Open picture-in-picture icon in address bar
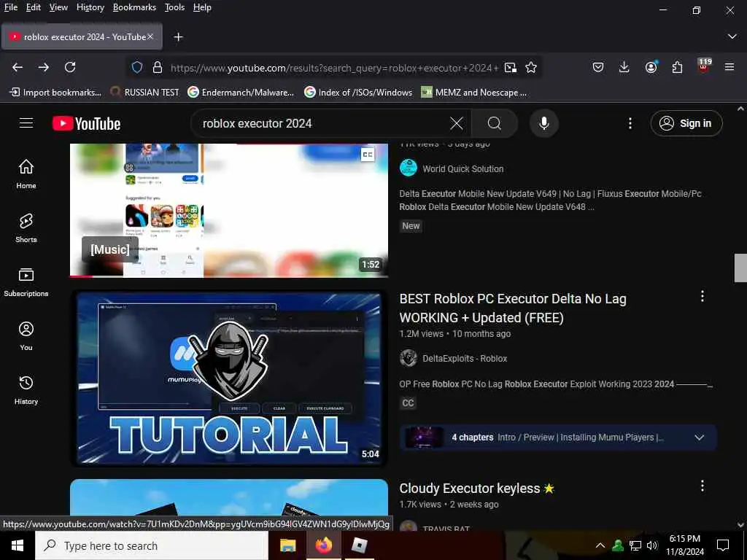The height and width of the screenshot is (560, 747). point(511,68)
